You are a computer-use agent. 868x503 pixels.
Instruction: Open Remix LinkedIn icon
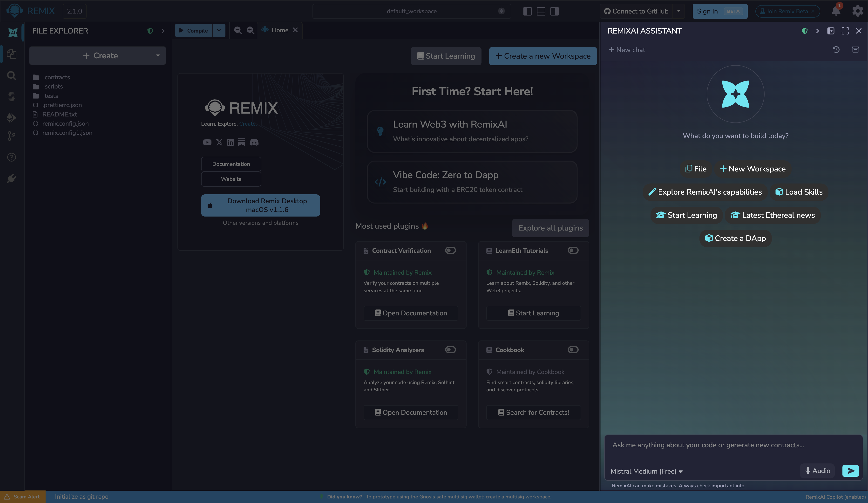click(231, 142)
